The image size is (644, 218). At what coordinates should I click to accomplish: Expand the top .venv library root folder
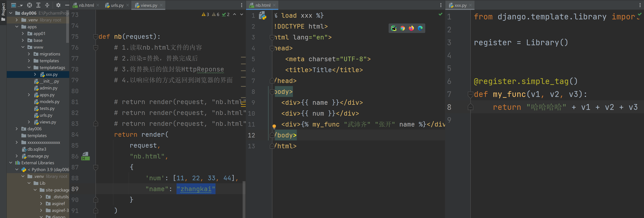pyautogui.click(x=17, y=20)
